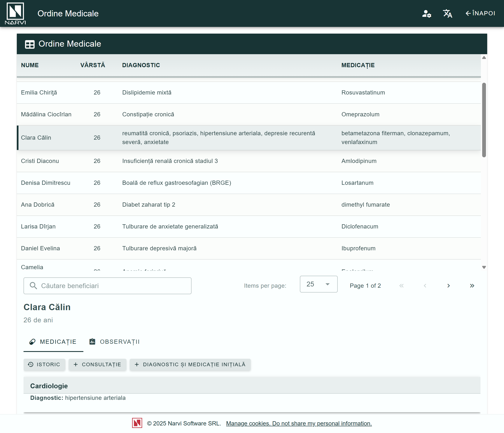Add Diagnostic și Medicație Inițială
Screen dimensions: 504x433
pyautogui.click(x=190, y=364)
